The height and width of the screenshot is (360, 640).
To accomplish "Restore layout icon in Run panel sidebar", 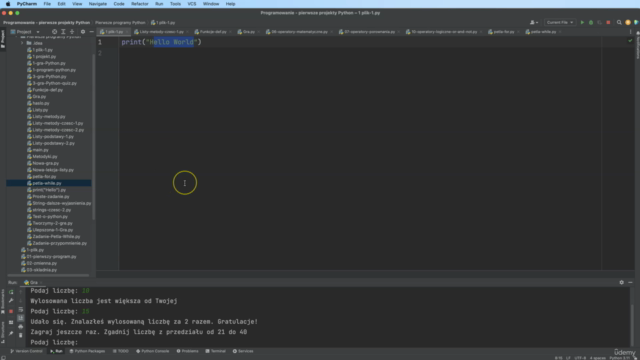I will click(x=11, y=322).
